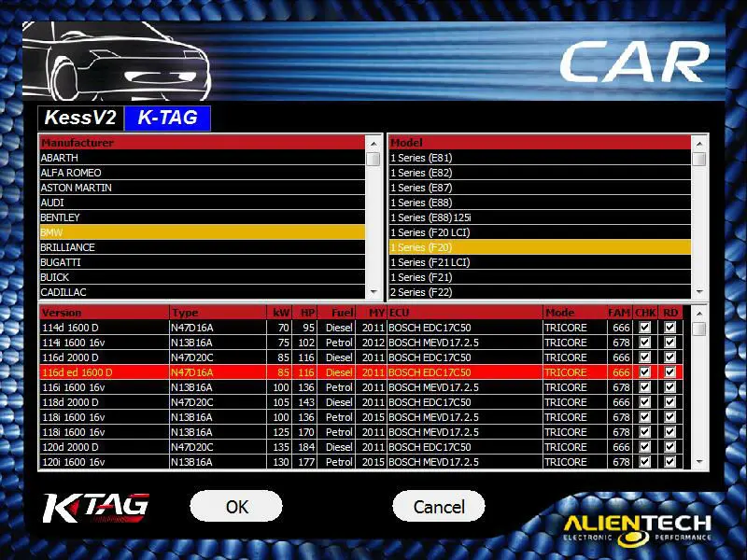Click model list down scroll arrow
Image resolution: width=747 pixels, height=560 pixels.
click(698, 292)
